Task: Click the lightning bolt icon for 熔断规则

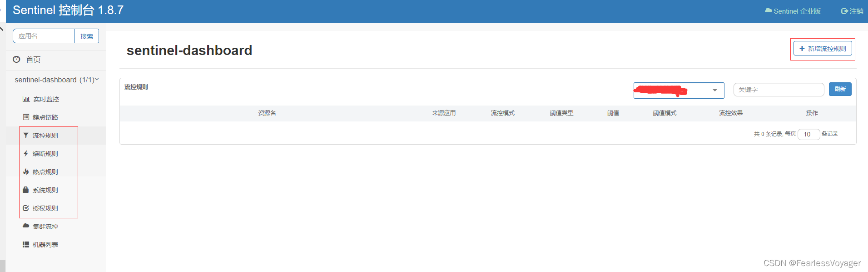Action: click(x=26, y=153)
